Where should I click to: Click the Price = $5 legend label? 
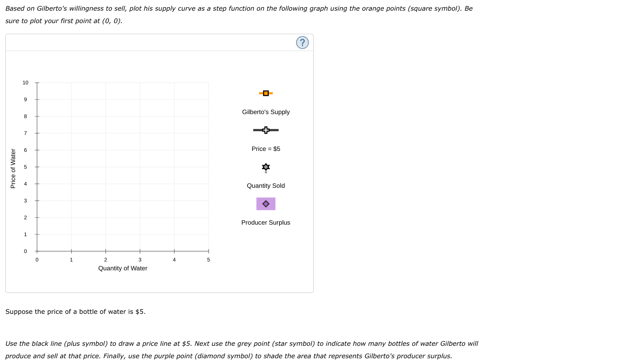pyautogui.click(x=266, y=149)
